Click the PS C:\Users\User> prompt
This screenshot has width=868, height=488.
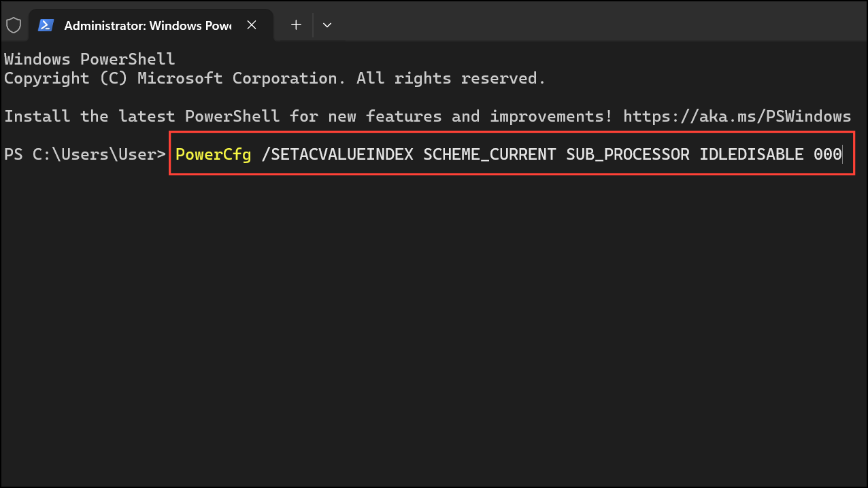(85, 154)
